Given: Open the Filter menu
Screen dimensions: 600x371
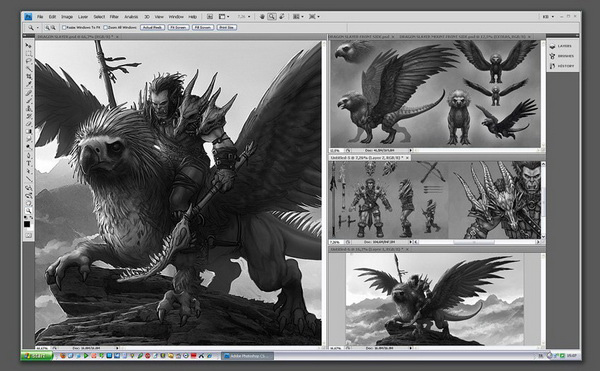Looking at the screenshot, I should pos(114,16).
